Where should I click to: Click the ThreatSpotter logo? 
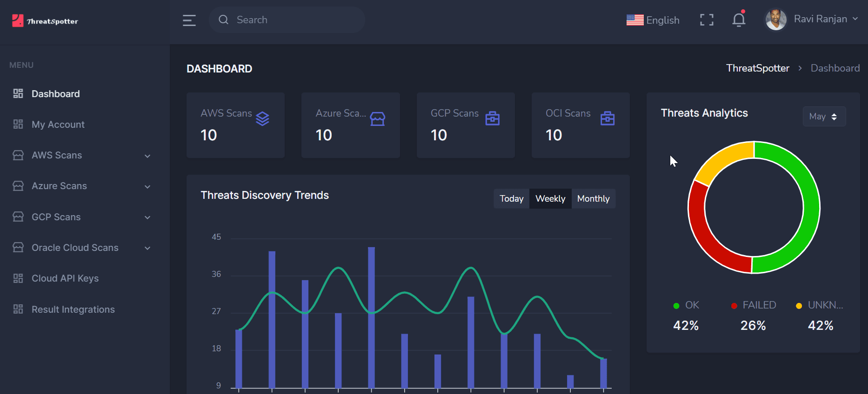[x=45, y=21]
